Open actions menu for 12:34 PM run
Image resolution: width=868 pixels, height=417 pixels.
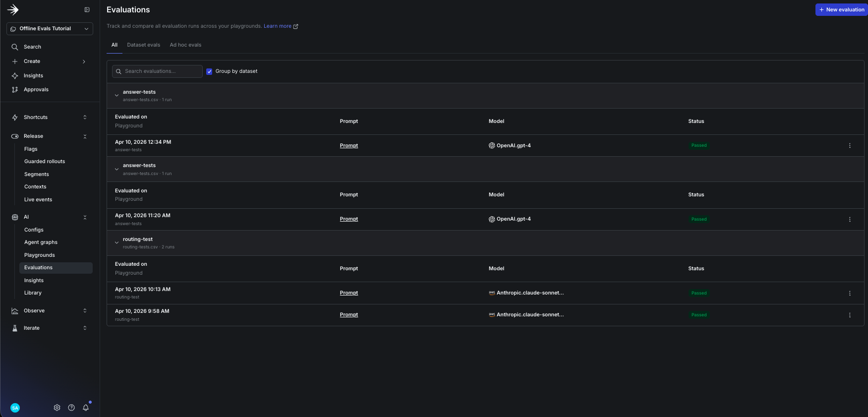click(x=850, y=146)
